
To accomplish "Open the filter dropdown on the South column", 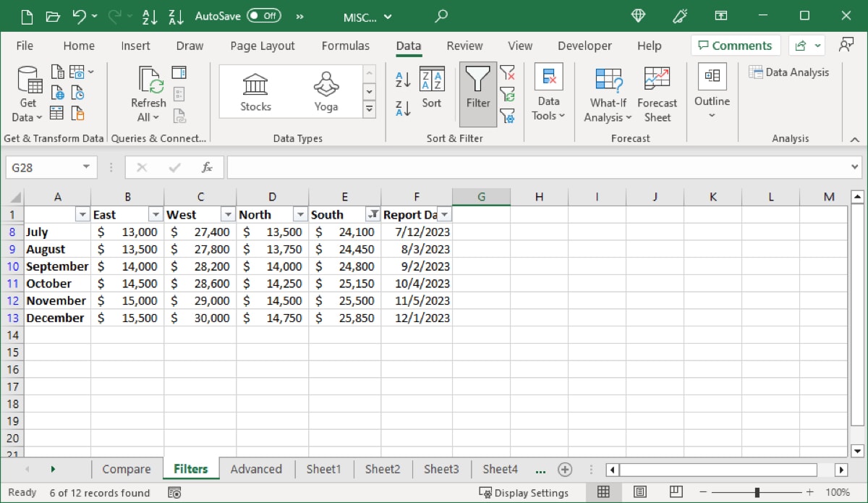I will point(373,214).
